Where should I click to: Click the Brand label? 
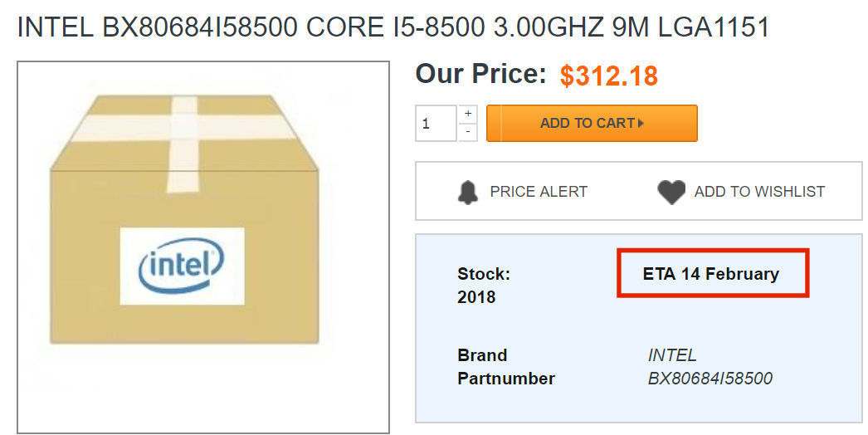(482, 355)
